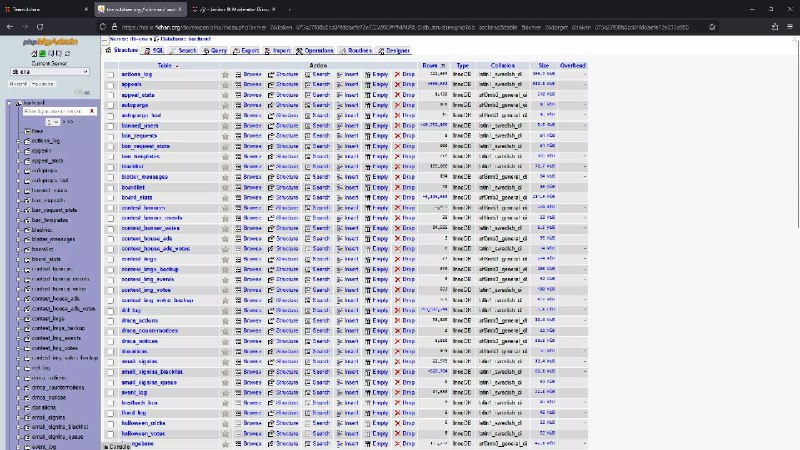800x450 pixels.
Task: Click Insert icon for boardlist table row
Action: click(350, 187)
